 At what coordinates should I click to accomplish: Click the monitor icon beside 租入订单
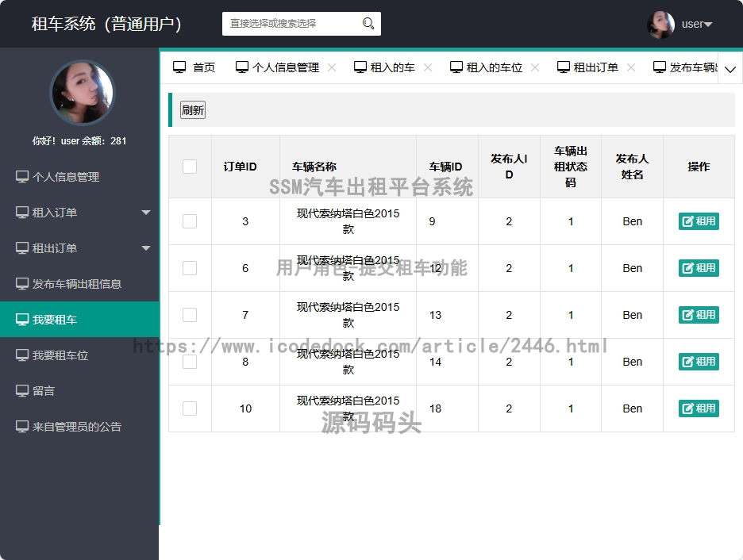[21, 213]
